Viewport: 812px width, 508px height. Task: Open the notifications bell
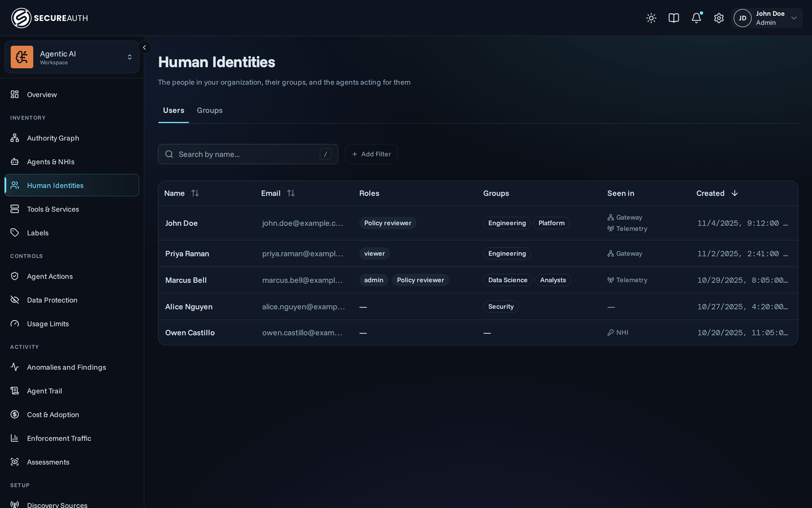[x=696, y=18]
